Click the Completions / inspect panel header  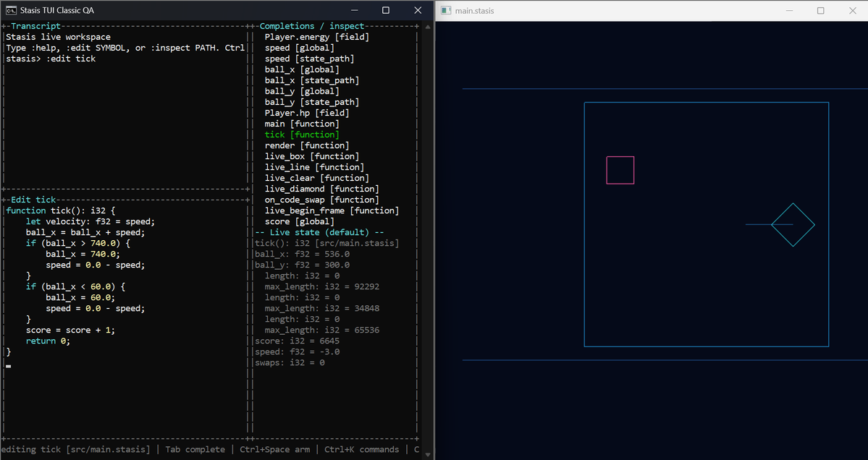312,26
